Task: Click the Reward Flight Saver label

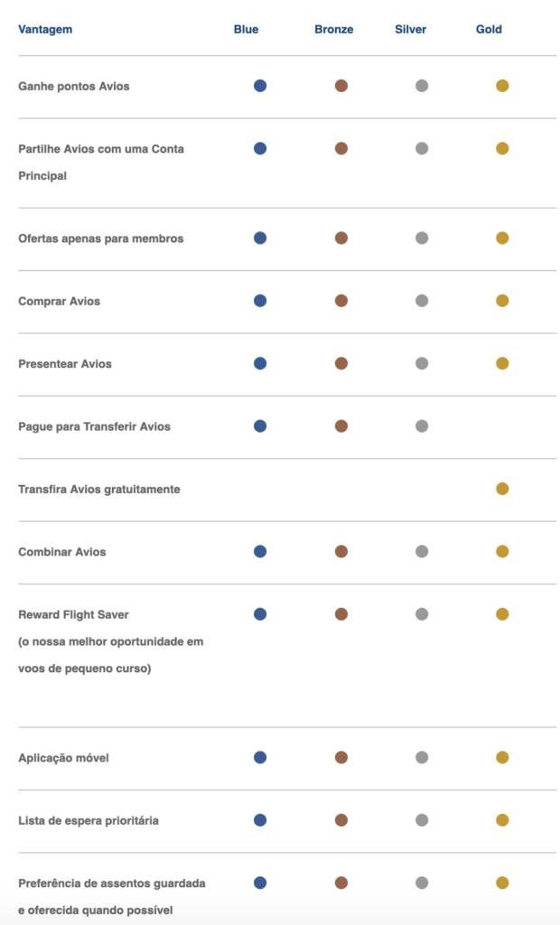Action: click(x=74, y=614)
